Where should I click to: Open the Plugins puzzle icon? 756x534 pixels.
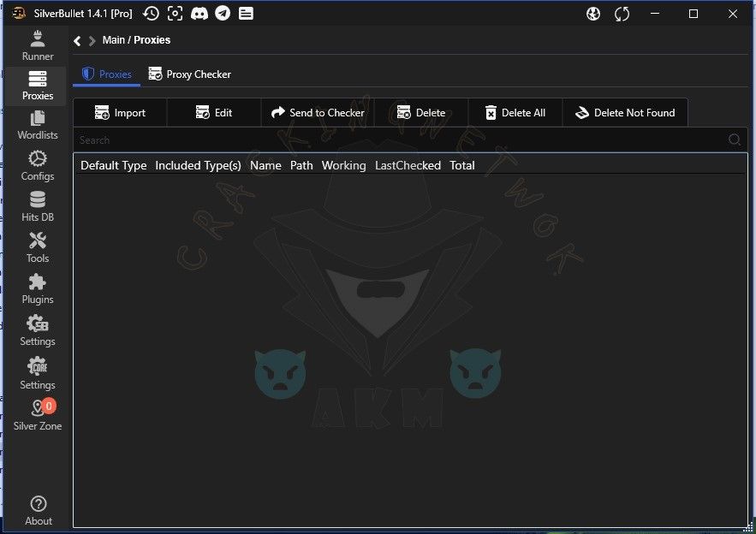click(x=37, y=288)
